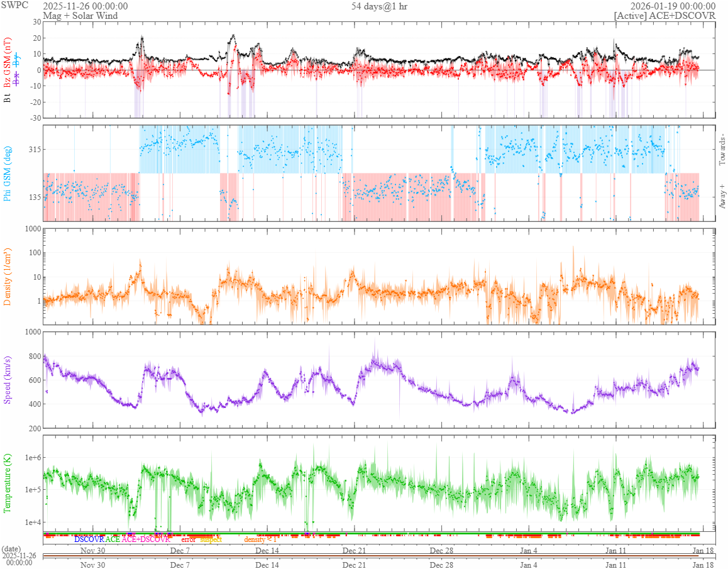The height and width of the screenshot is (569, 728).
Task: Click the Mag + Solar Wind subtitle
Action: click(80, 16)
